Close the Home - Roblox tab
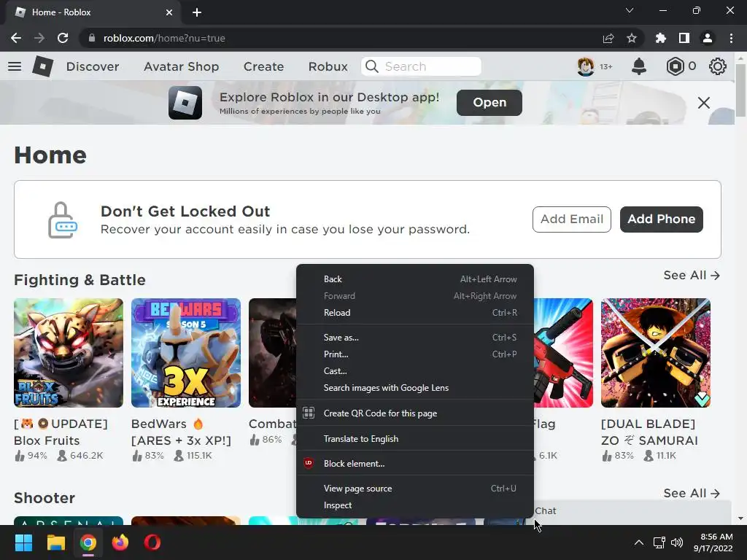747x560 pixels. [x=169, y=12]
